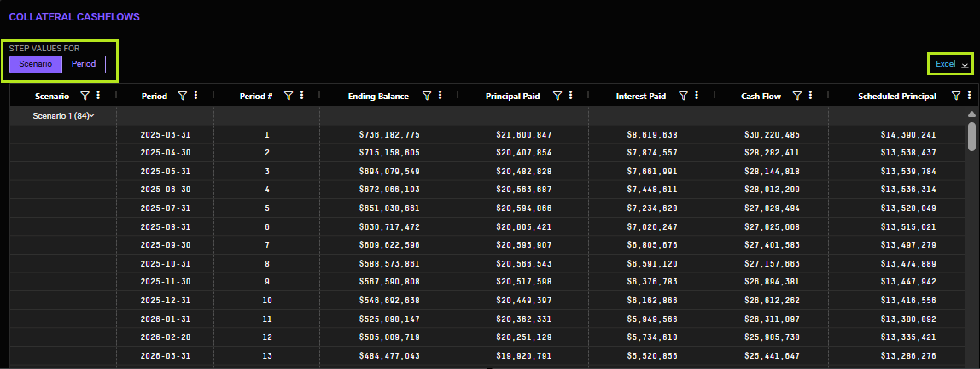Viewport: 980px width, 369px height.
Task: Select the 2025-09-30 period cell
Action: 165,245
